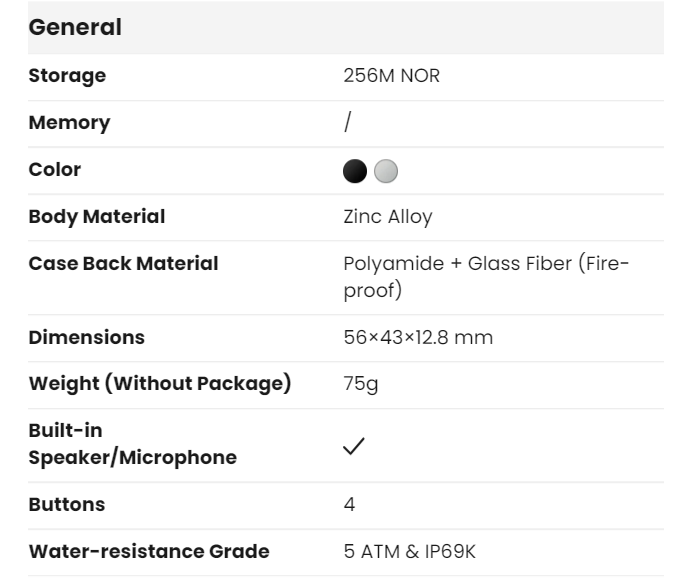Image resolution: width=700 pixels, height=579 pixels.
Task: Click the Storage row label
Action: pos(67,76)
